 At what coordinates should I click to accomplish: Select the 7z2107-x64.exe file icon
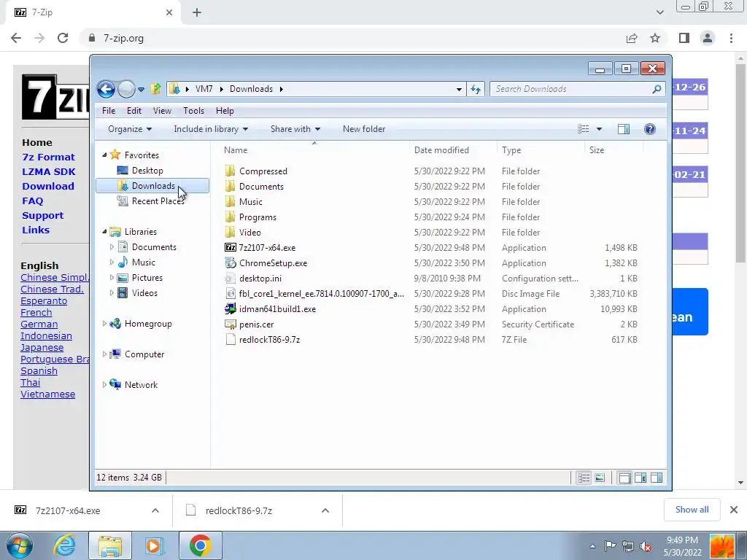pos(230,248)
